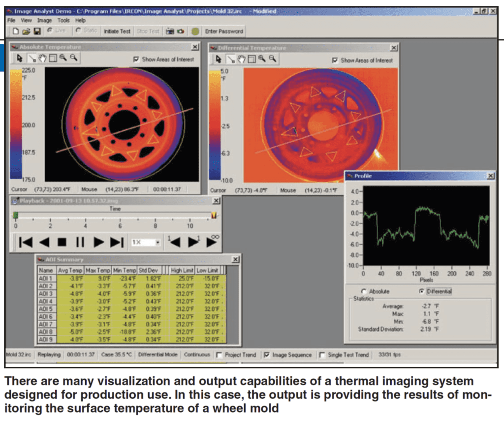
Task: Click the Initiate Test button
Action: pyautogui.click(x=117, y=30)
